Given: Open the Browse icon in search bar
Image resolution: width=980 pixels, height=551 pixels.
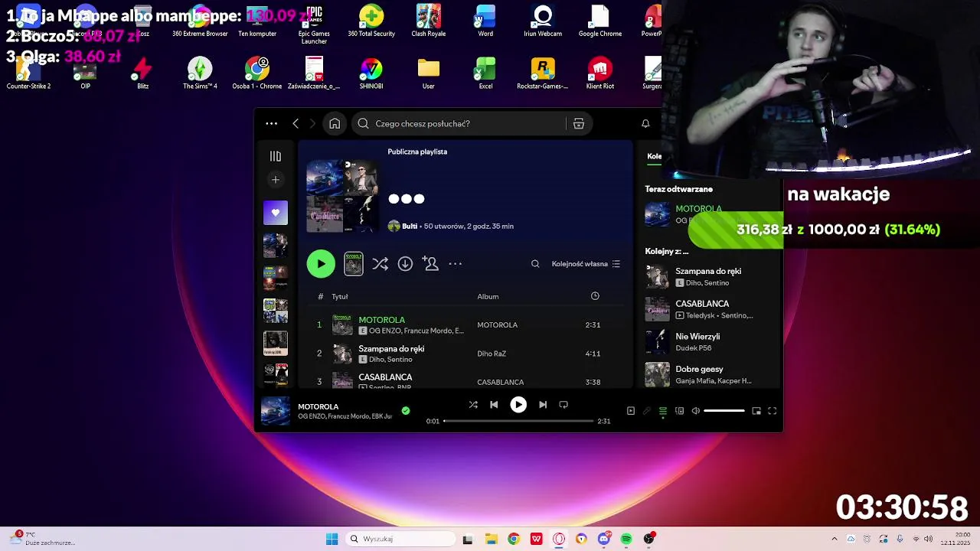Looking at the screenshot, I should coord(579,123).
